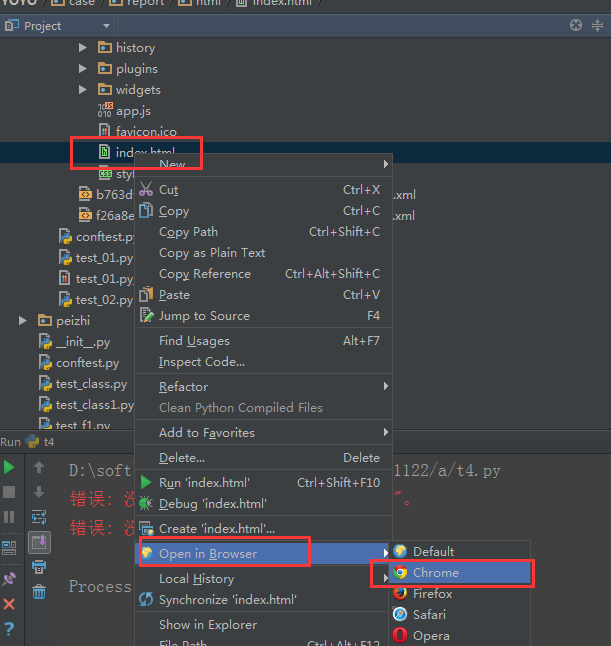Open file in Safari browser
Viewport: 611px width, 646px height.
click(459, 615)
